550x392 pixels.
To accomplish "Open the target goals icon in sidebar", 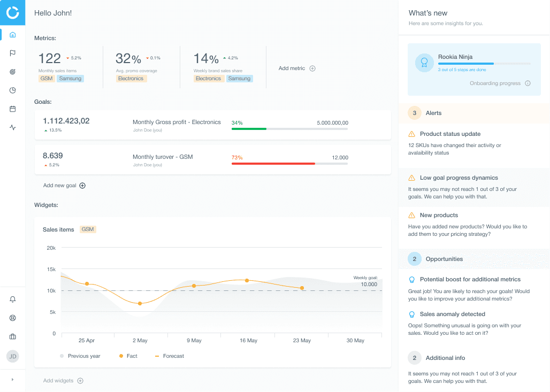I will coord(13,72).
